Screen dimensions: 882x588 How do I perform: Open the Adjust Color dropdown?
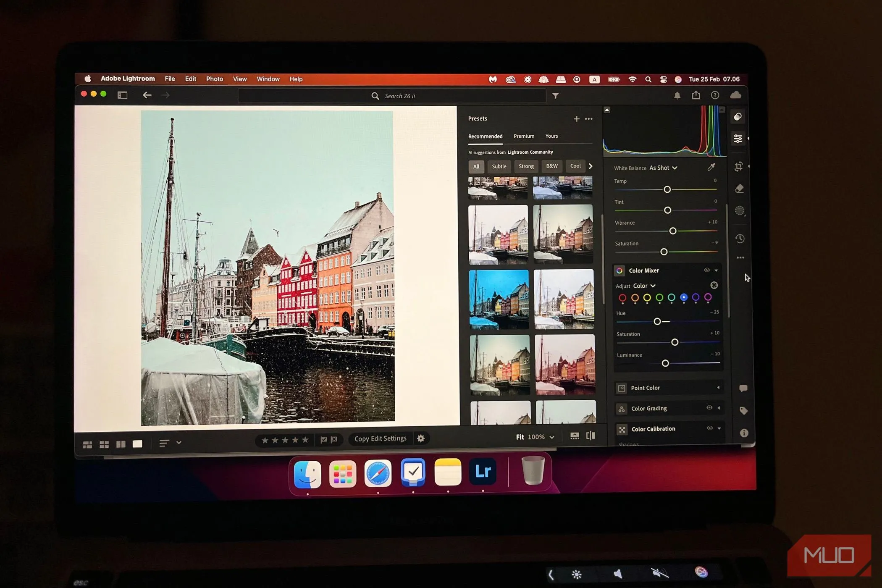click(644, 286)
